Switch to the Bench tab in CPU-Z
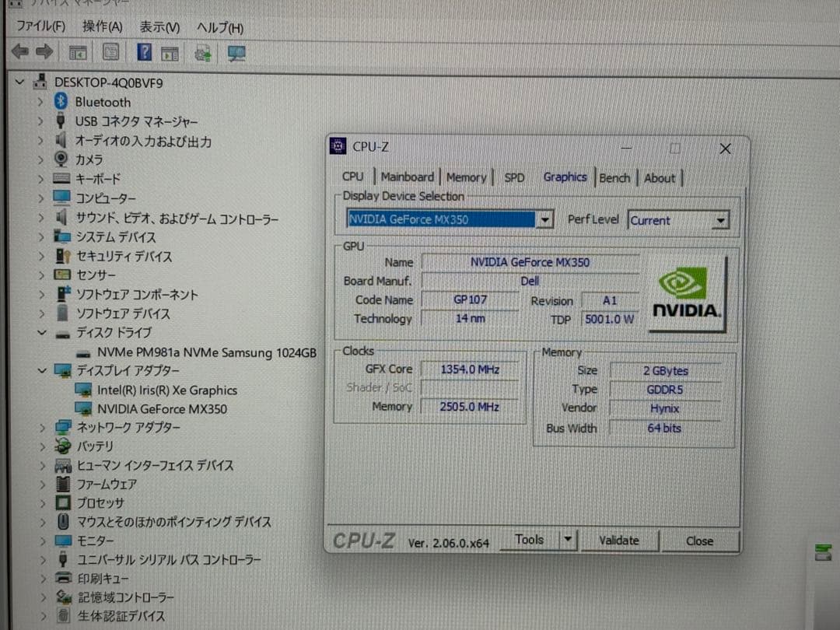 614,177
